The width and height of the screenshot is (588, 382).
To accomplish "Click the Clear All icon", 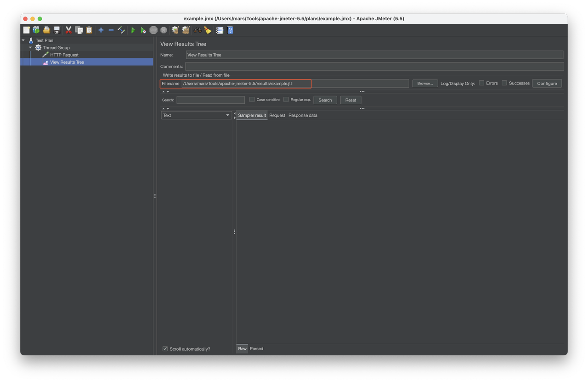I will pos(186,30).
